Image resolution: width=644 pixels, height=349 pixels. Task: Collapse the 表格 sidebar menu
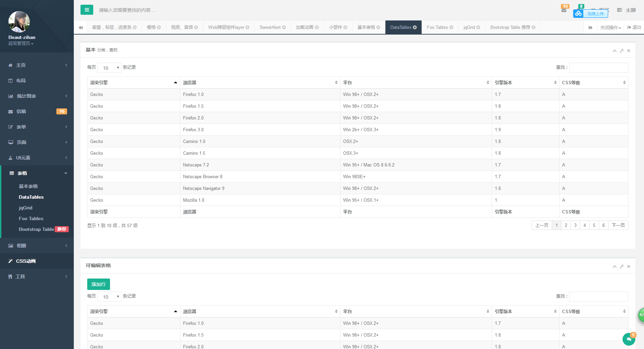click(x=37, y=173)
